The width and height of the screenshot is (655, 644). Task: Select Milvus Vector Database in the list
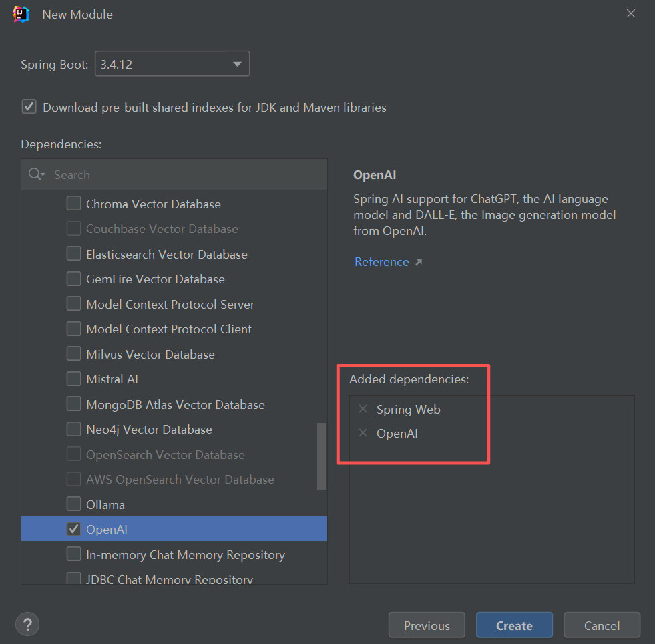pos(150,354)
